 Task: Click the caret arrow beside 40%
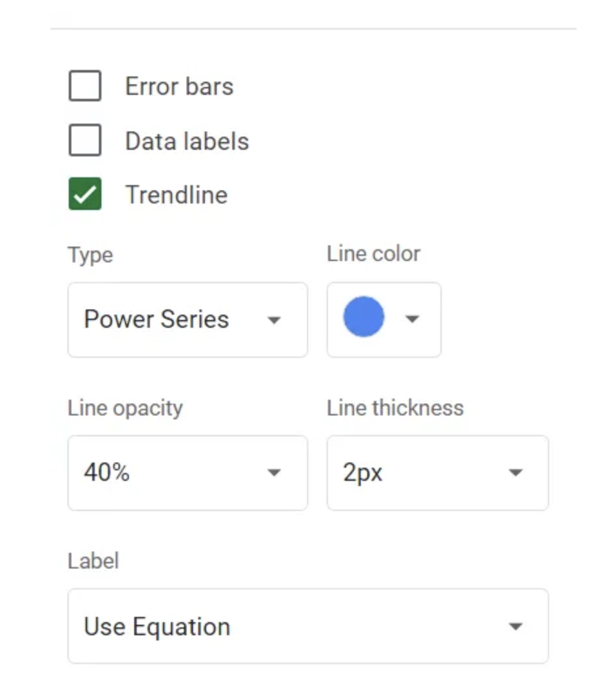274,472
